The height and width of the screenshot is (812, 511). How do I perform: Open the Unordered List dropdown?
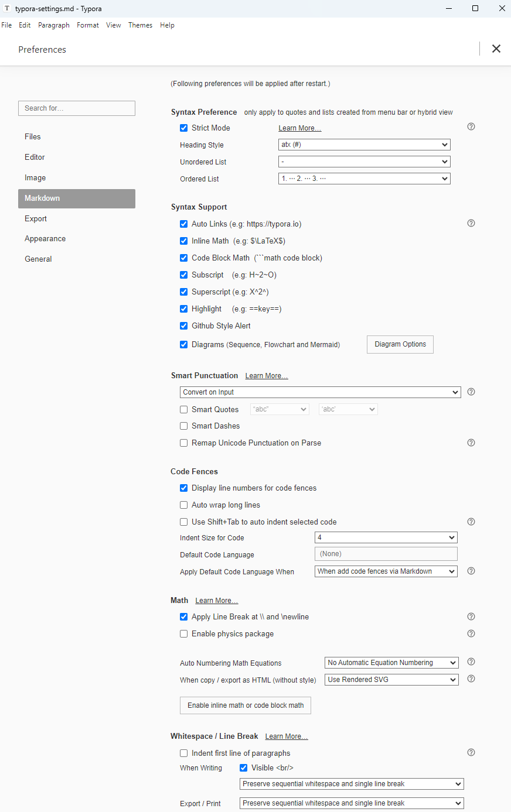coord(364,162)
